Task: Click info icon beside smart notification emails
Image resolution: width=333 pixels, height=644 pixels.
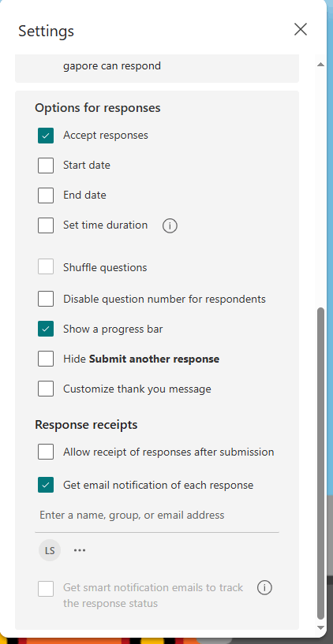Action: 264,588
